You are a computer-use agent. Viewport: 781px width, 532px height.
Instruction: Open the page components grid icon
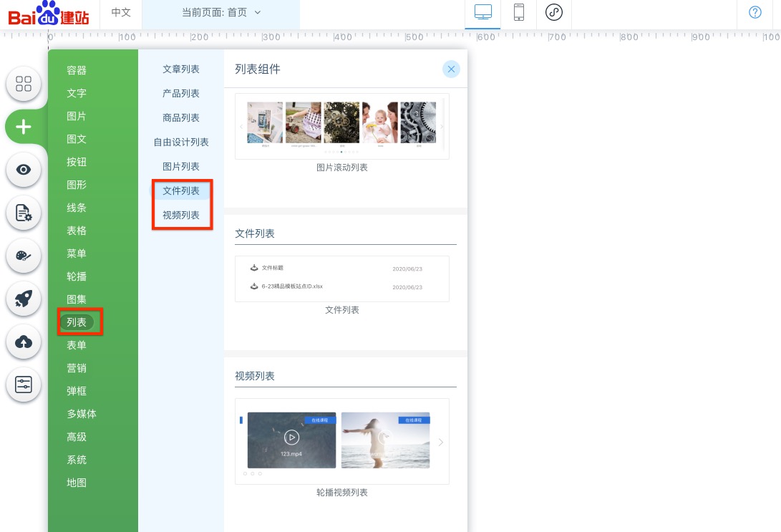[24, 84]
